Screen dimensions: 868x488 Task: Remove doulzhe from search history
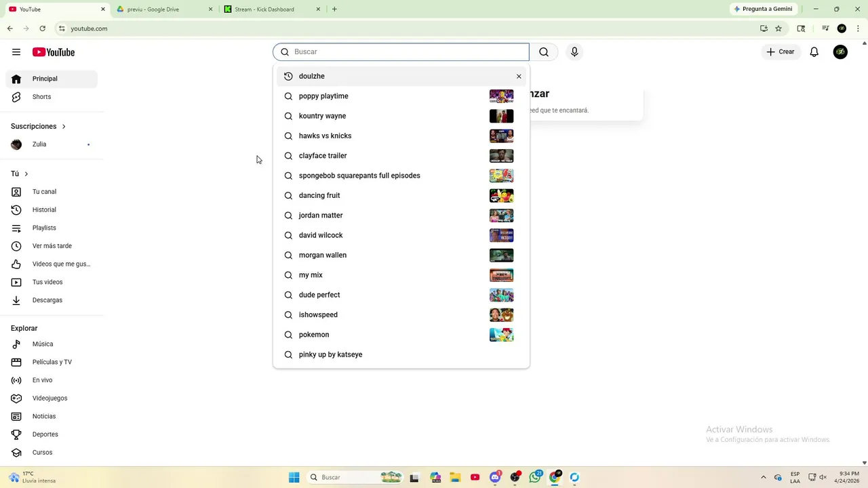tap(519, 77)
